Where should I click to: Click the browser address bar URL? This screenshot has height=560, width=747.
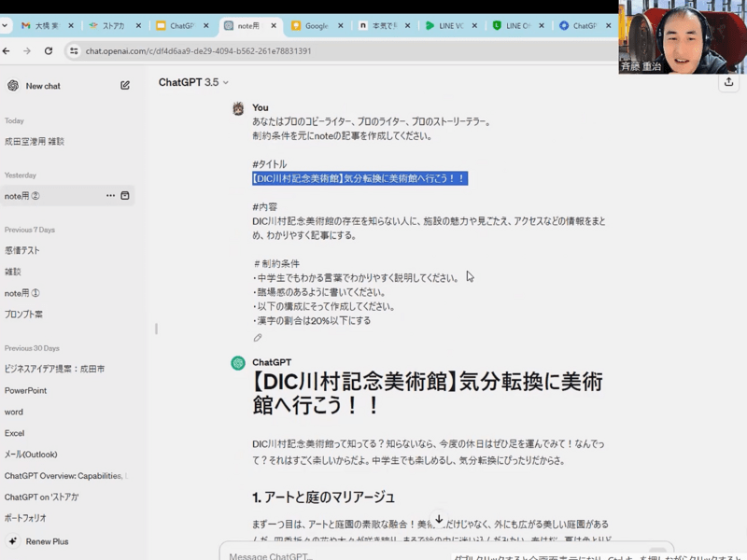point(198,50)
